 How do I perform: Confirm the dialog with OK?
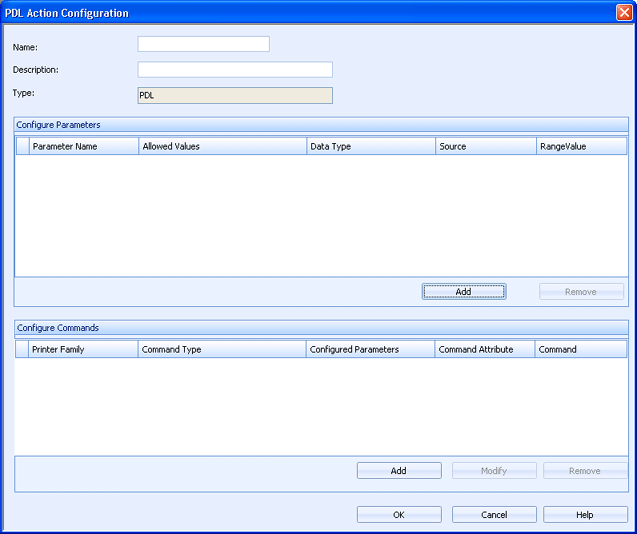coord(399,514)
